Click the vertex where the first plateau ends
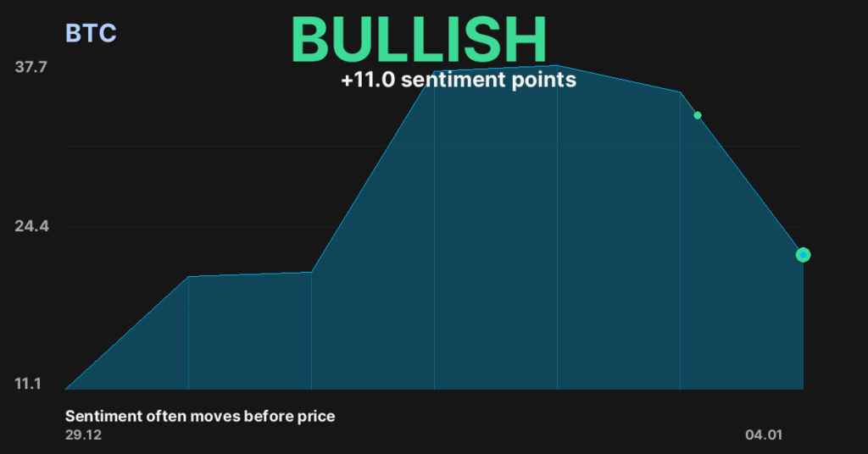This screenshot has height=454, width=868. point(311,272)
